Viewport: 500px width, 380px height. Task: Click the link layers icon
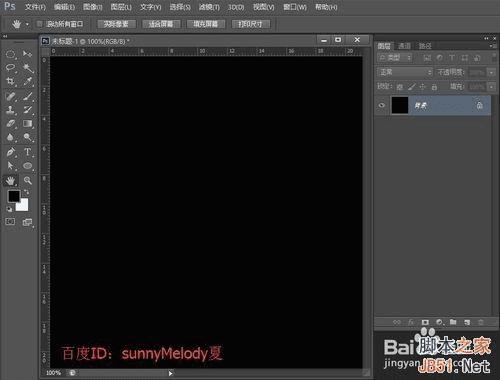pos(397,322)
